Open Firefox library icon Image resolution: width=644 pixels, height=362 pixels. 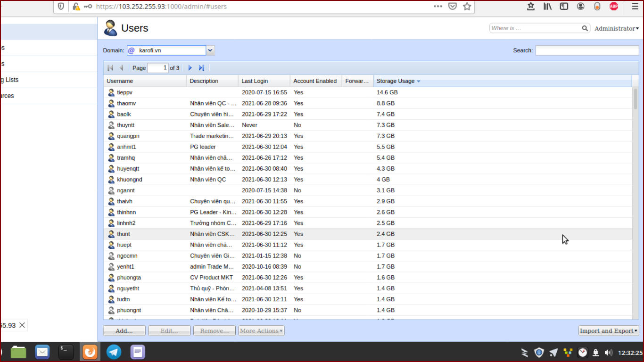547,7
